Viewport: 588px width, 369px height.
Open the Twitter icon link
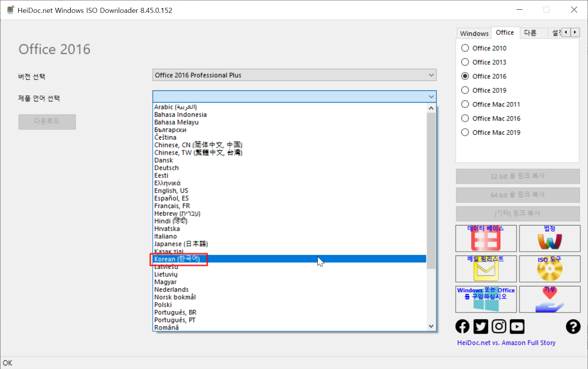click(x=481, y=326)
